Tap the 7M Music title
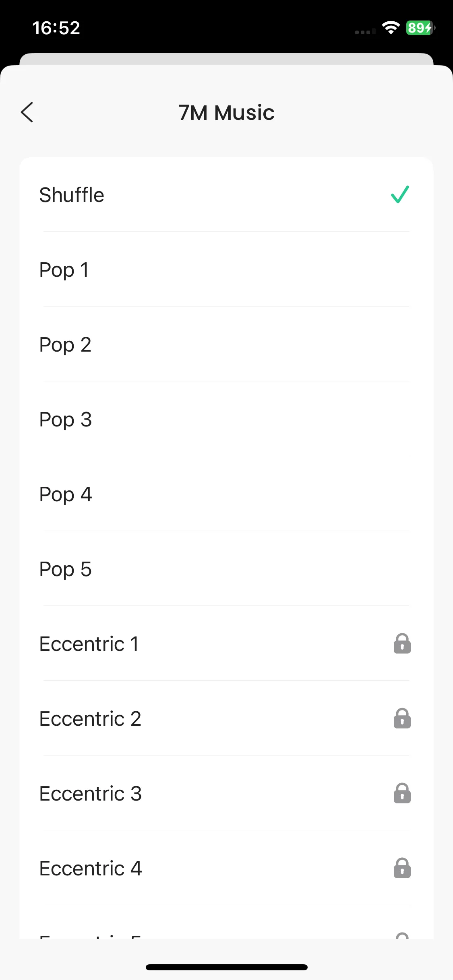Viewport: 453px width, 980px height. [226, 113]
